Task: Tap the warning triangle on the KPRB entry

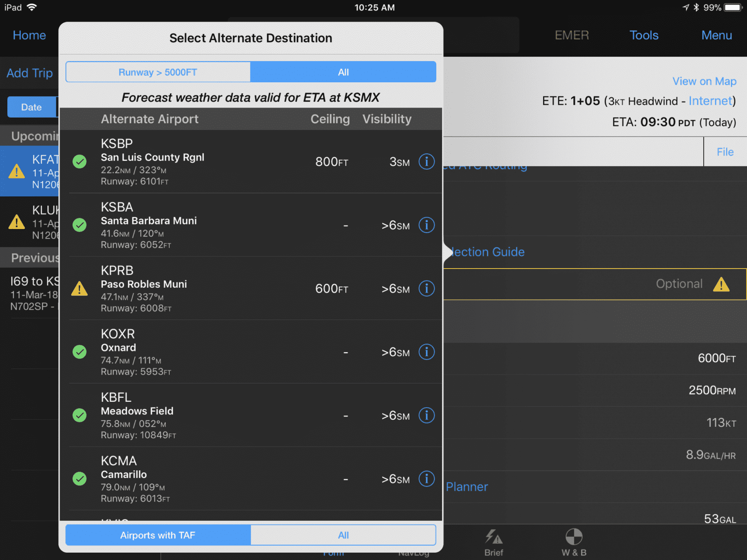Action: (80, 288)
